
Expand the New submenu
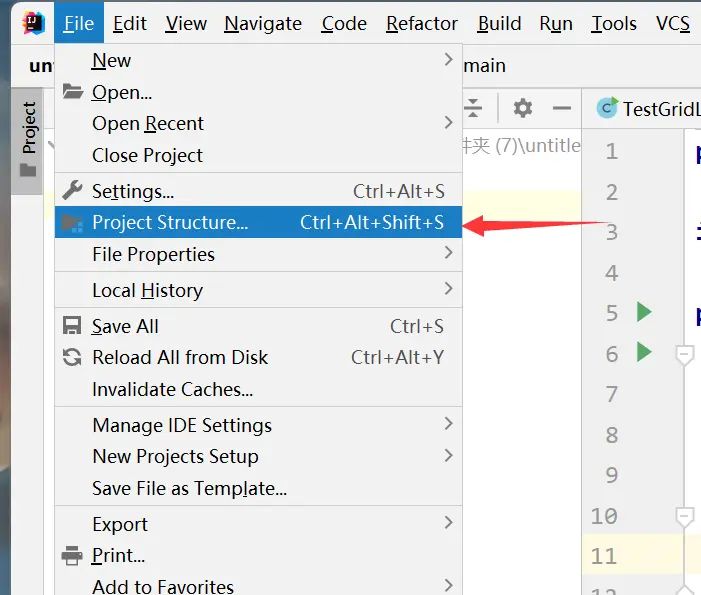[448, 60]
